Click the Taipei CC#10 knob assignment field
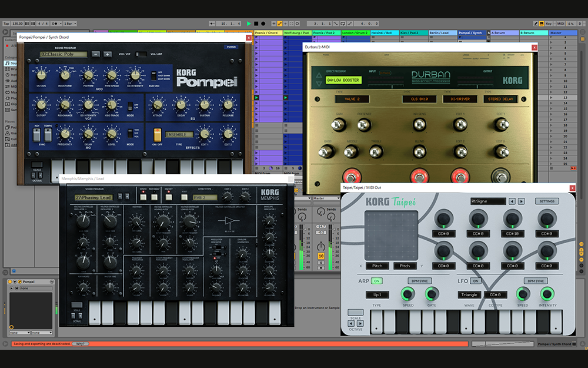Image resolution: width=588 pixels, height=368 pixels. click(512, 234)
